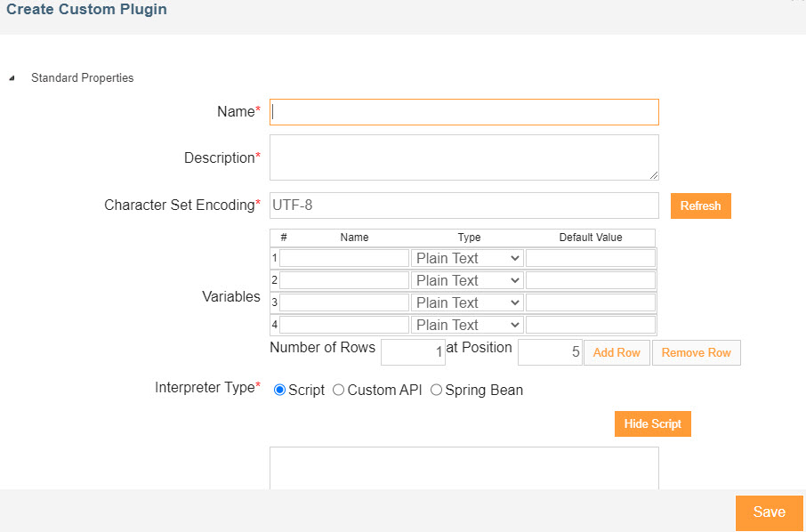Click Default Value field in row 4
This screenshot has height=532, width=806.
point(591,325)
